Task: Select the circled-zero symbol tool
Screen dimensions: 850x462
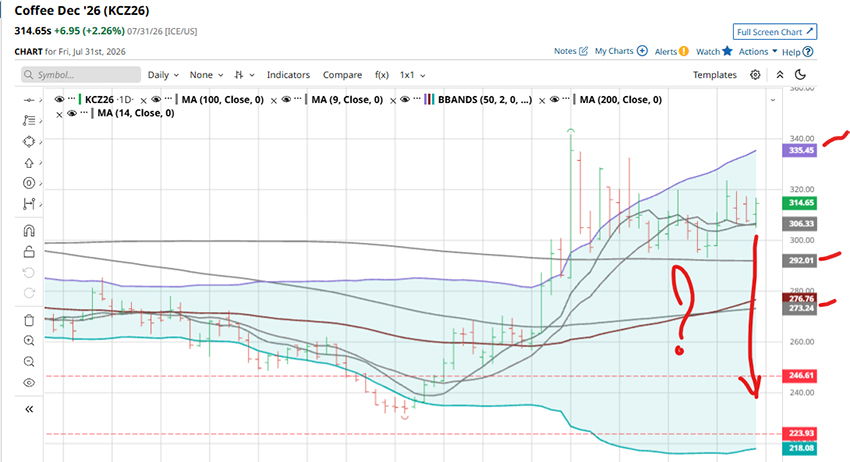Action: (29, 183)
